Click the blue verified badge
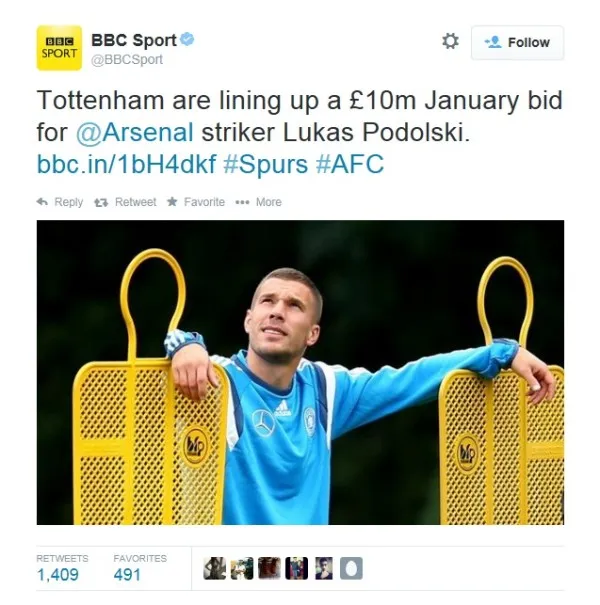This screenshot has height=605, width=600. coord(187,39)
